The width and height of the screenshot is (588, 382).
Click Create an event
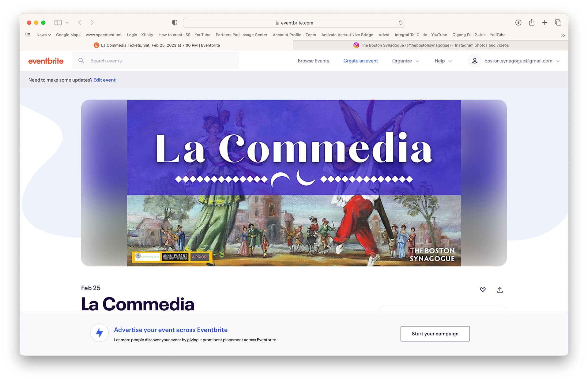(x=360, y=61)
